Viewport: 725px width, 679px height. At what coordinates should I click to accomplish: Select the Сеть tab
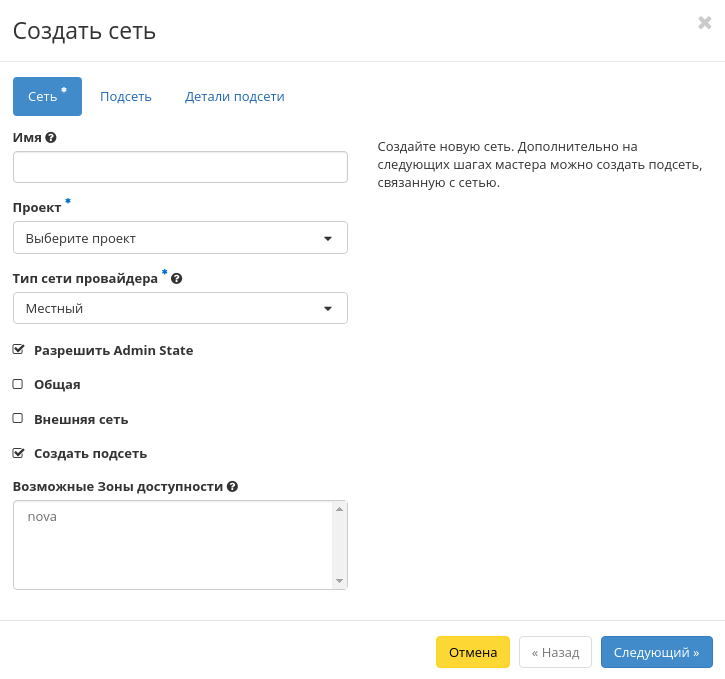[47, 97]
